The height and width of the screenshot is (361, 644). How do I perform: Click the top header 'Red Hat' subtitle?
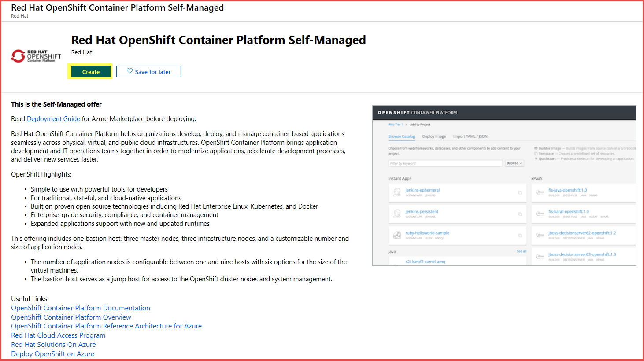[x=19, y=16]
